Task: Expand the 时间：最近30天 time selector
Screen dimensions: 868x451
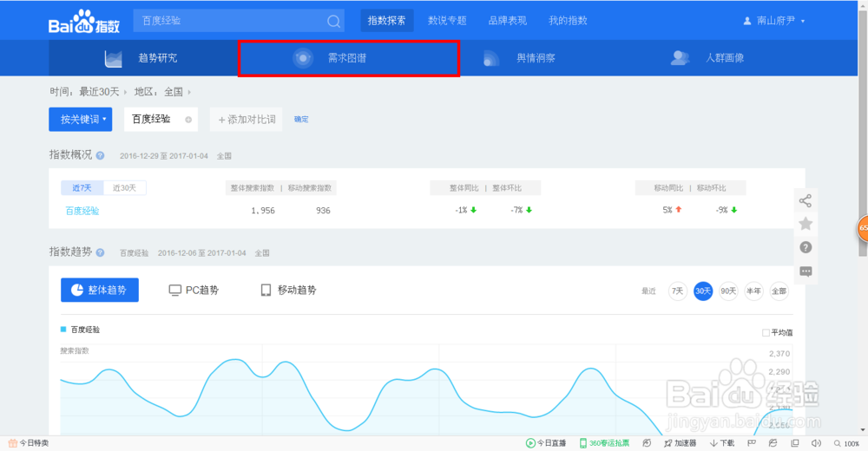Action: pos(88,92)
